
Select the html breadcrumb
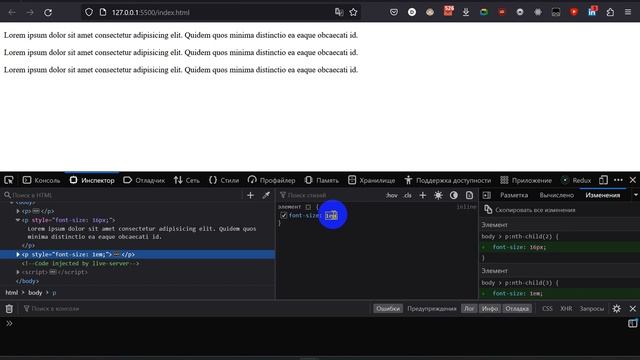point(11,293)
